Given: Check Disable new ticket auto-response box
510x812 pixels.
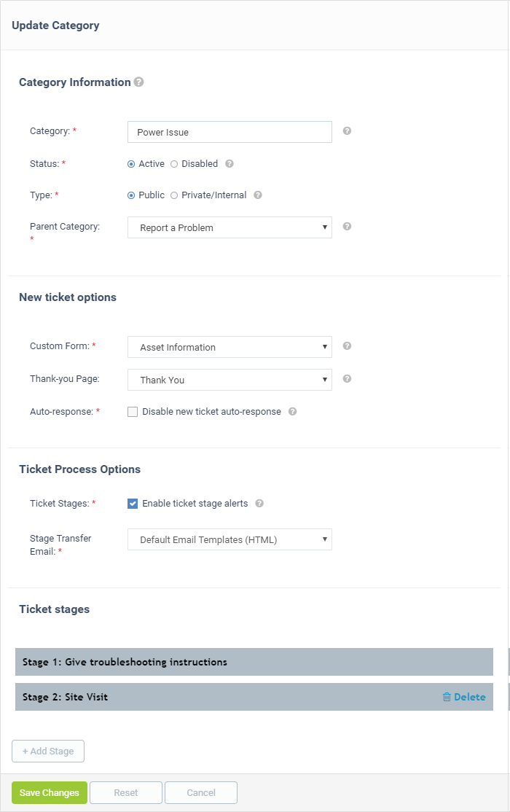Looking at the screenshot, I should 133,412.
